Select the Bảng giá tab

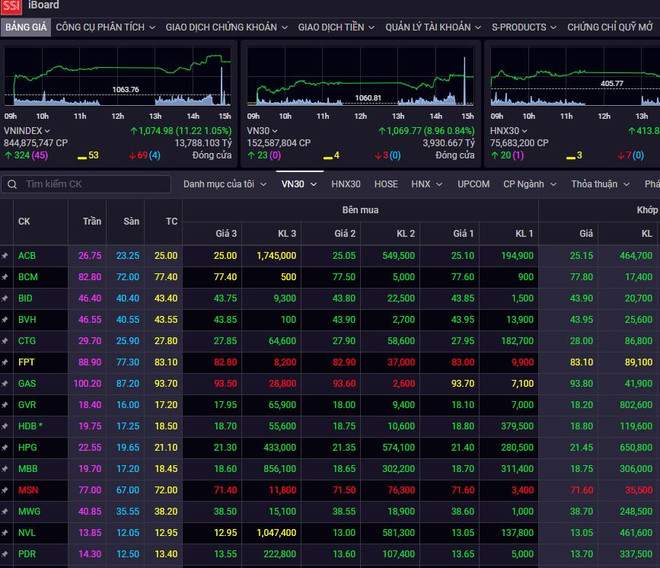pyautogui.click(x=26, y=27)
